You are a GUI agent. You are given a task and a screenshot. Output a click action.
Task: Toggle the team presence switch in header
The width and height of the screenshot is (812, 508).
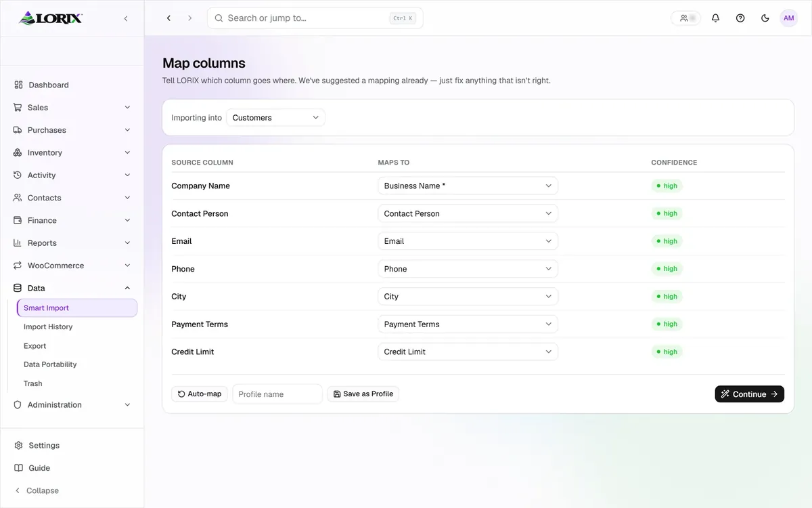point(686,18)
